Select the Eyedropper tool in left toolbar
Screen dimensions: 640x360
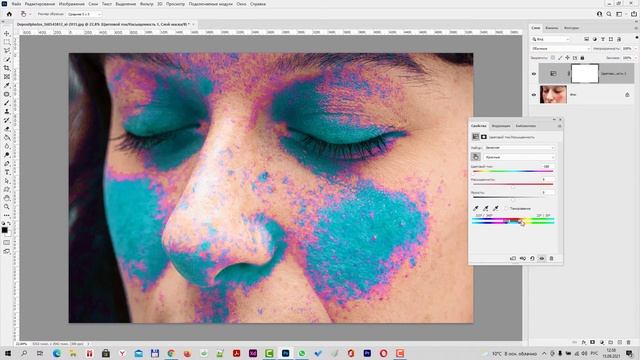click(7, 85)
